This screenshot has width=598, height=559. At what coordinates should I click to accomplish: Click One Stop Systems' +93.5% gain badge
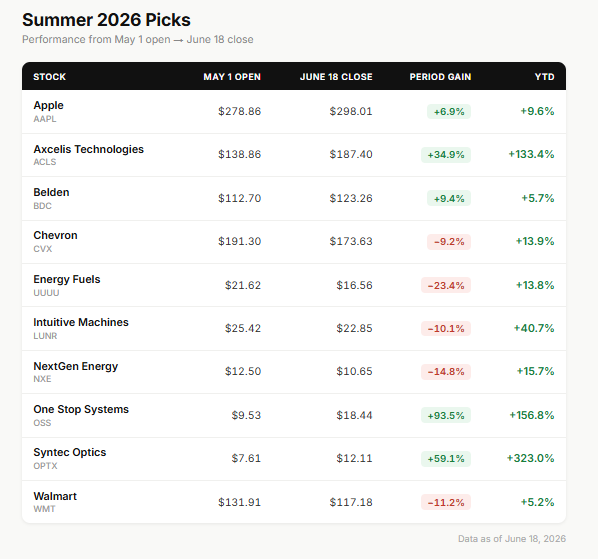(446, 415)
